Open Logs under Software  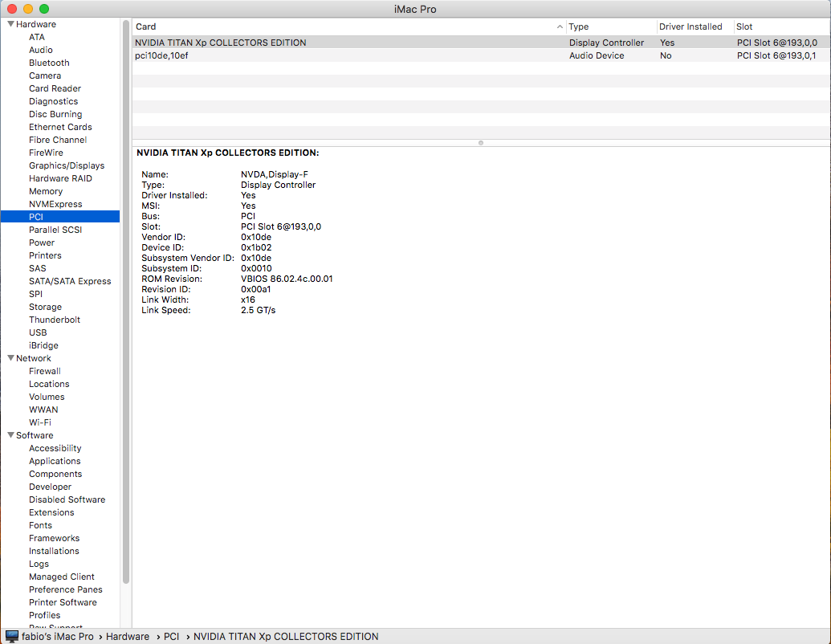click(x=39, y=564)
